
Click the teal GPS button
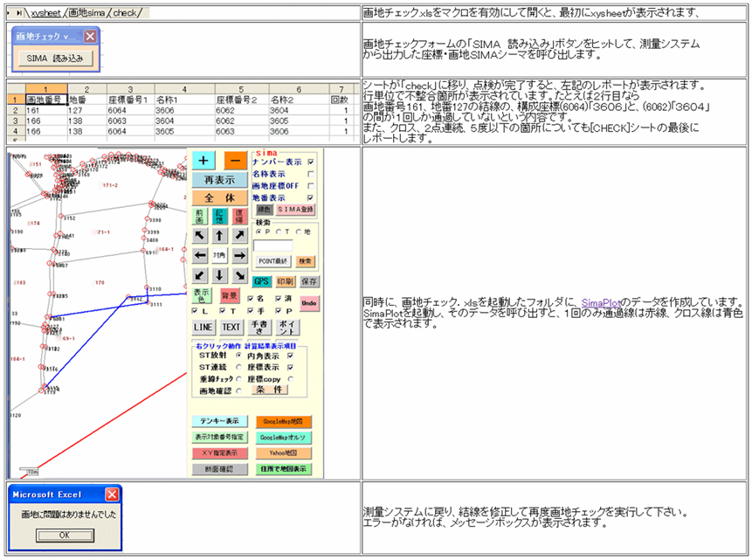coord(261,282)
